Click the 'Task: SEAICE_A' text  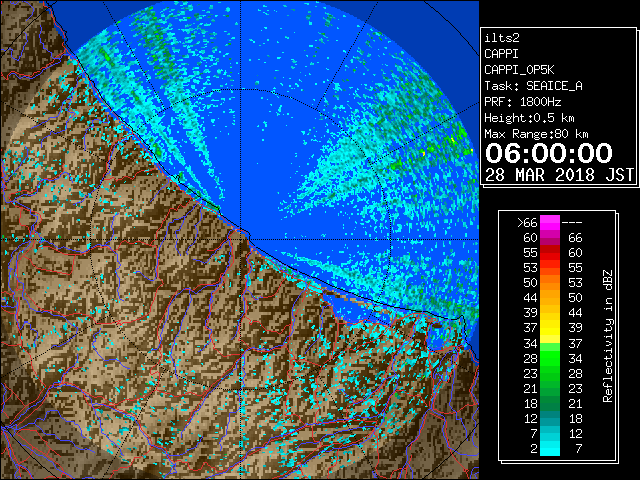pos(533,86)
